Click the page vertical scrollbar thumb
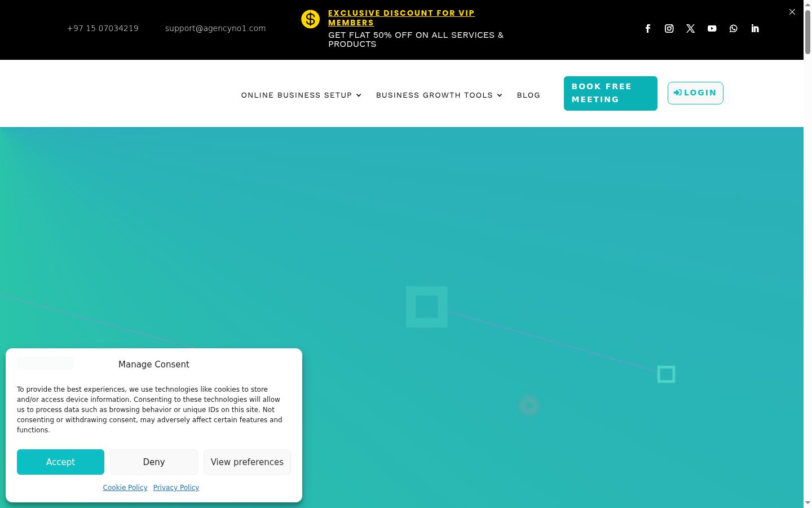The width and height of the screenshot is (812, 508). pyautogui.click(x=807, y=32)
